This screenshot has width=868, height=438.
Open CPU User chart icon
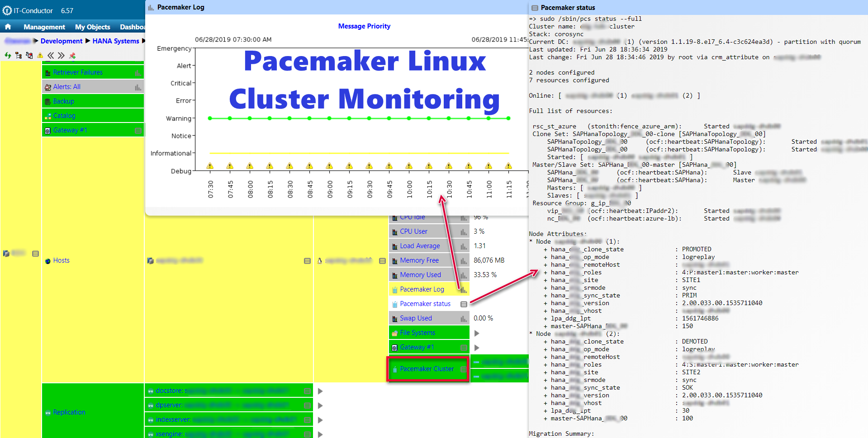point(464,231)
